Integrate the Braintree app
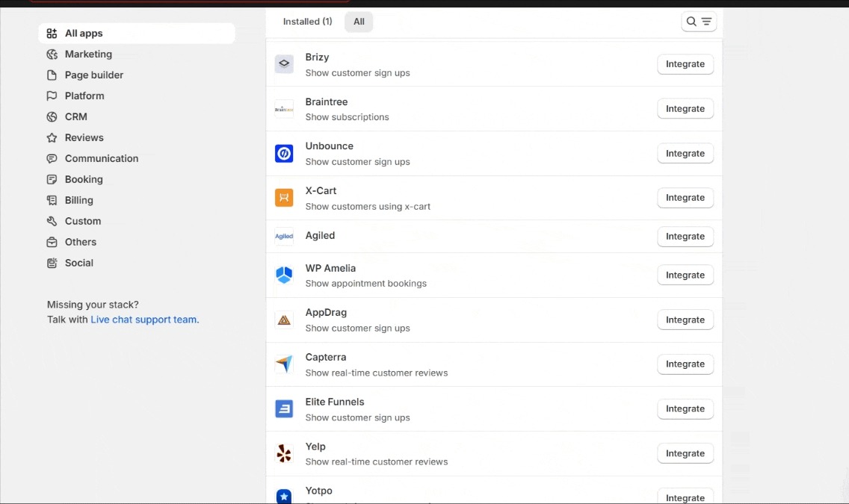Image resolution: width=849 pixels, height=504 pixels. 685,109
